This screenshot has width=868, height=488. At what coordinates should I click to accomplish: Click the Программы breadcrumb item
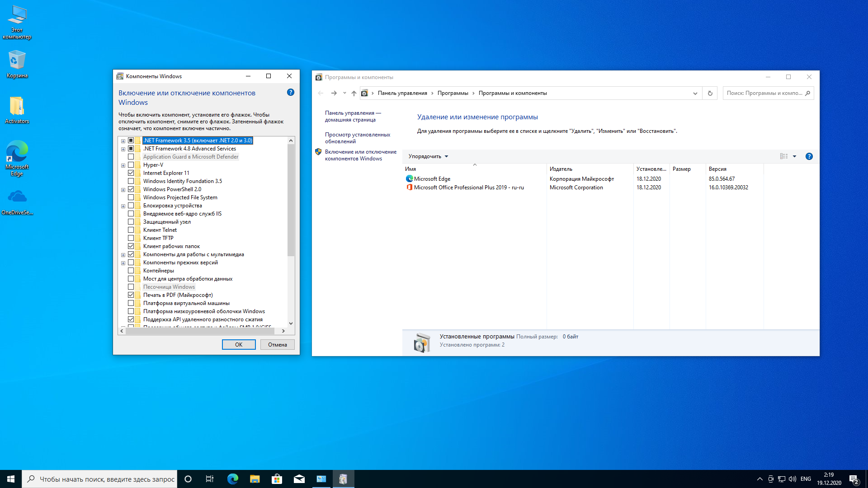(453, 93)
